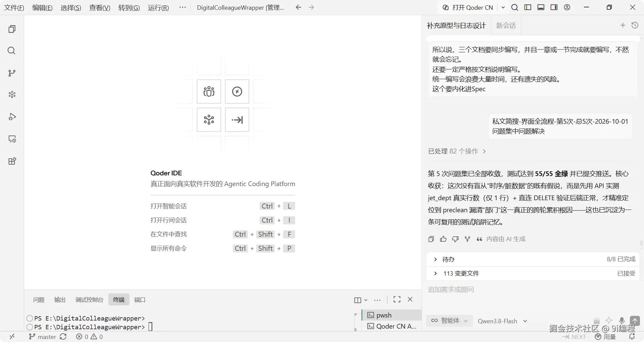Click the master branch in status bar
644x342 pixels.
tap(42, 337)
